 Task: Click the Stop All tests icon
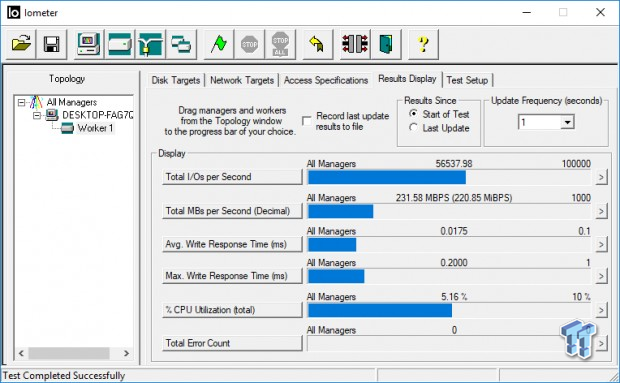coord(280,44)
